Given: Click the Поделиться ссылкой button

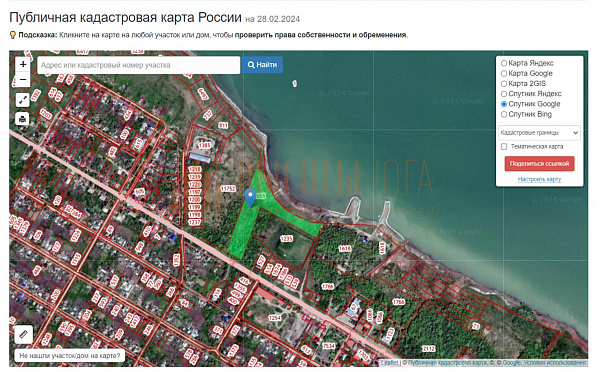Looking at the screenshot, I should [x=539, y=163].
